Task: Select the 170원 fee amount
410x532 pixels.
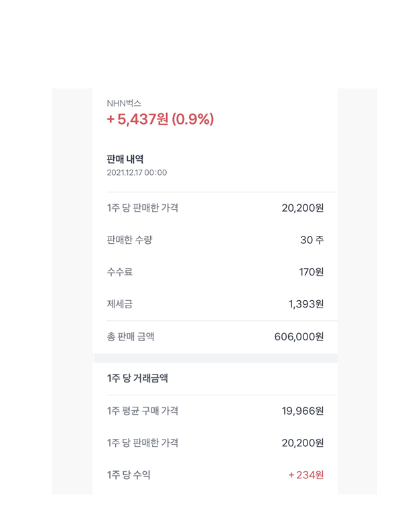Action: 311,272
